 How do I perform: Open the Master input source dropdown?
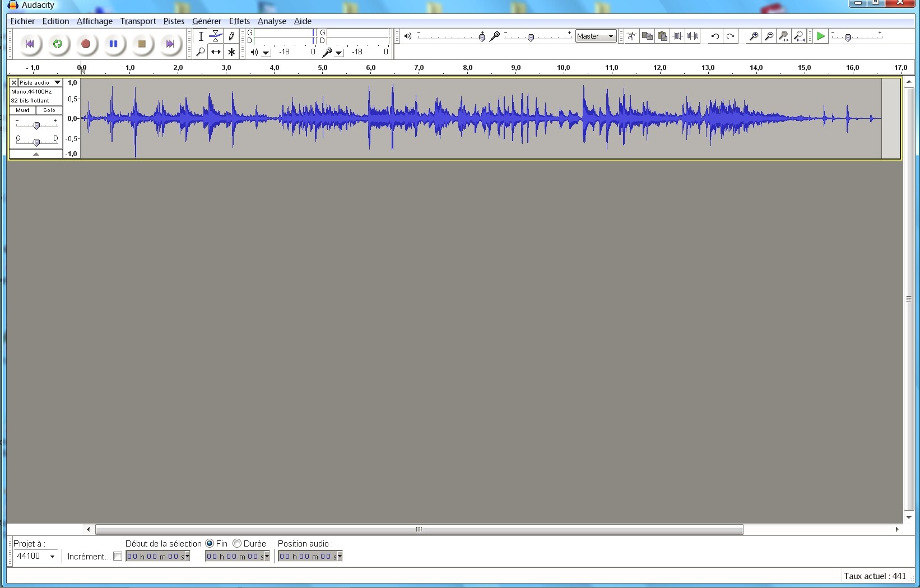[596, 36]
